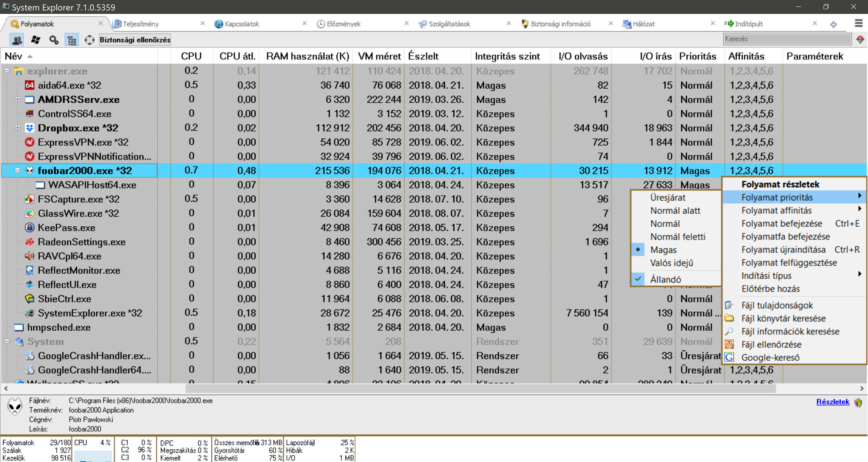Click the foobar2000.exe alien icon in row
This screenshot has height=462, width=868.
(x=29, y=170)
